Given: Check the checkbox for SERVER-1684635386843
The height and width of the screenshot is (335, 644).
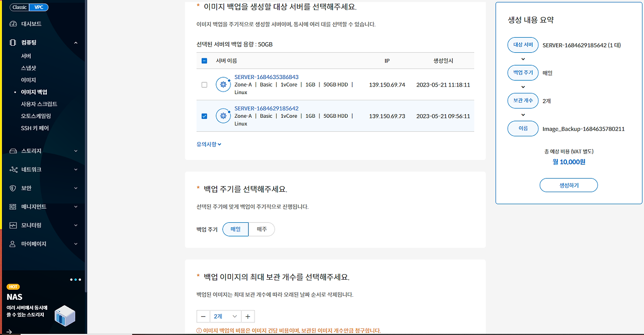Looking at the screenshot, I should [x=204, y=85].
